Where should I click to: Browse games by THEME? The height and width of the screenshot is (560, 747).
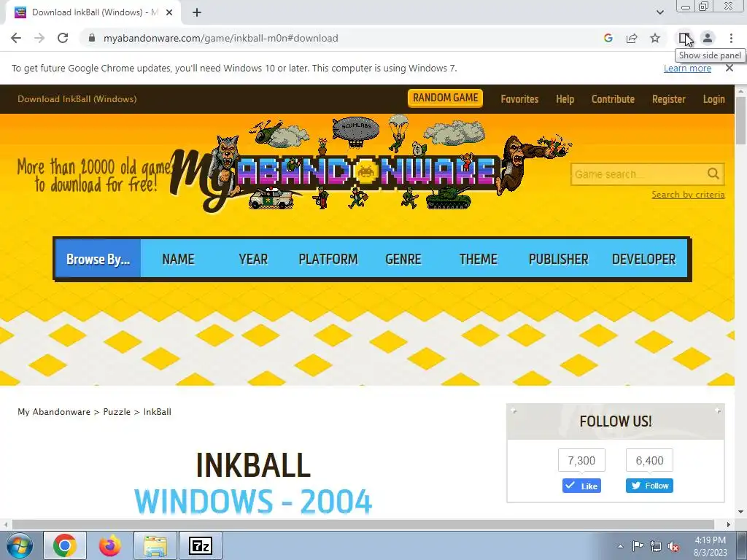(x=479, y=259)
